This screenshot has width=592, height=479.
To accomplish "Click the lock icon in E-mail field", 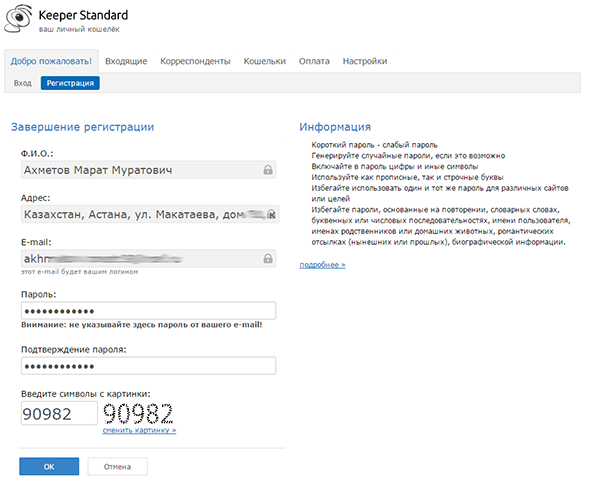I will click(x=268, y=259).
